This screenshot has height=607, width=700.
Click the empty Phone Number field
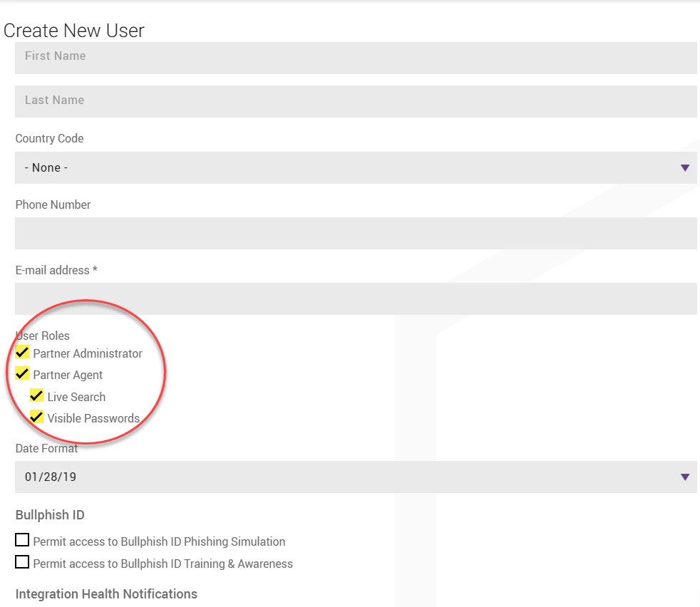(355, 233)
